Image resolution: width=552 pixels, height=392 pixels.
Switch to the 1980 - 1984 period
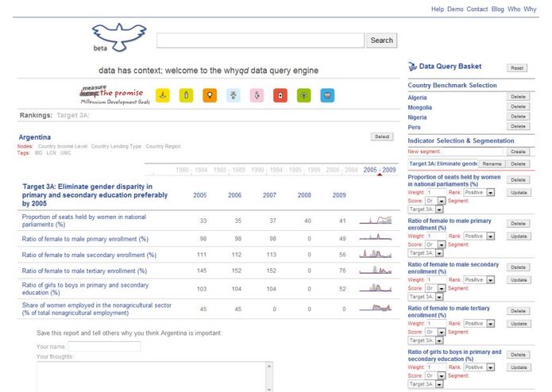click(191, 170)
